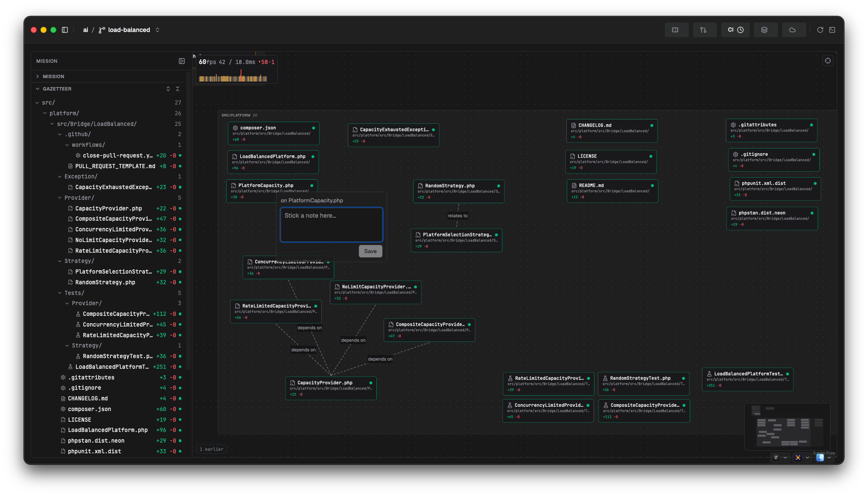Viewport: 868px width, 496px height.
Task: Click the composer.json node gear icon
Action: pos(235,128)
